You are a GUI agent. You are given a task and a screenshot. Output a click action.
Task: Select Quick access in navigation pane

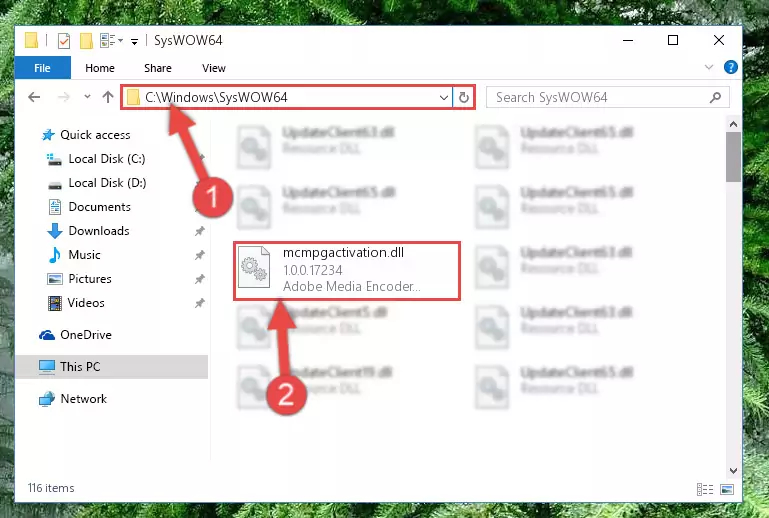(86, 135)
